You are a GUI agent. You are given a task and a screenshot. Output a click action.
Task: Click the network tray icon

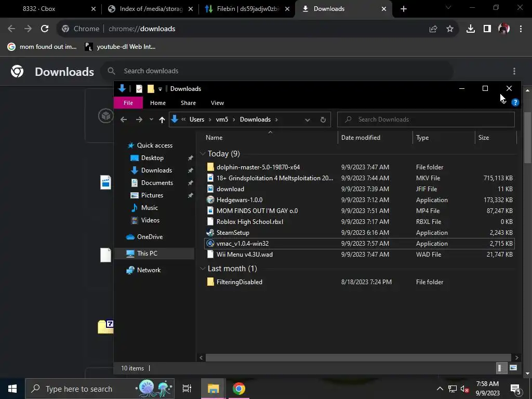click(453, 389)
